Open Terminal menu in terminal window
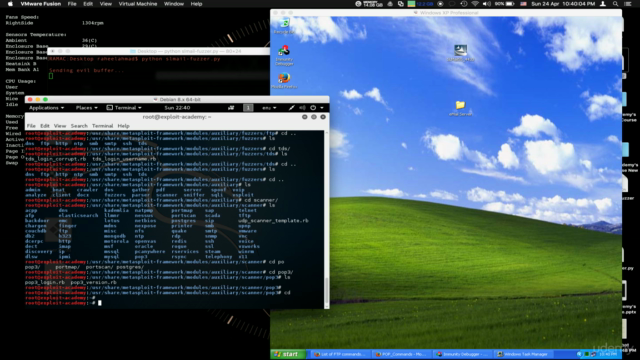 click(x=102, y=126)
